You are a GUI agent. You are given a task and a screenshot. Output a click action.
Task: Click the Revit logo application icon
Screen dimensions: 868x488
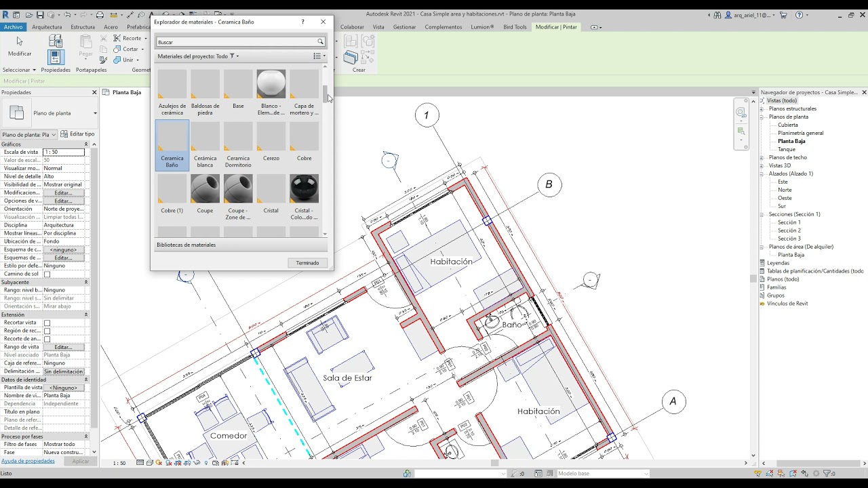tap(6, 14)
